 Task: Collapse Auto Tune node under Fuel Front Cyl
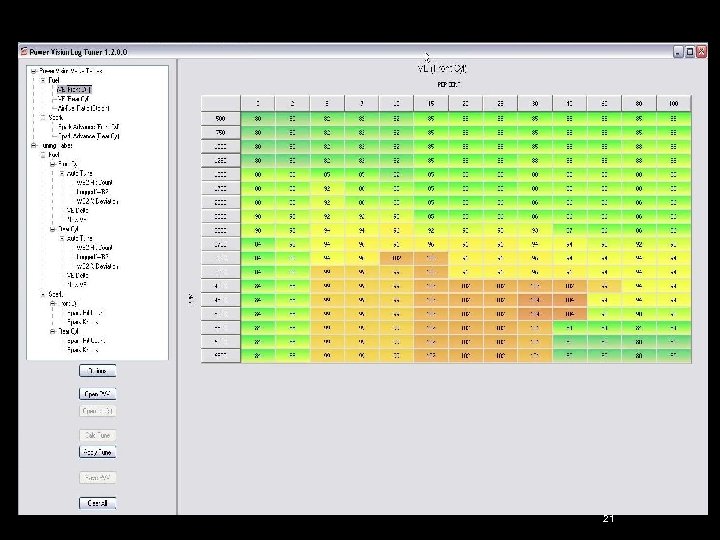click(x=62, y=174)
